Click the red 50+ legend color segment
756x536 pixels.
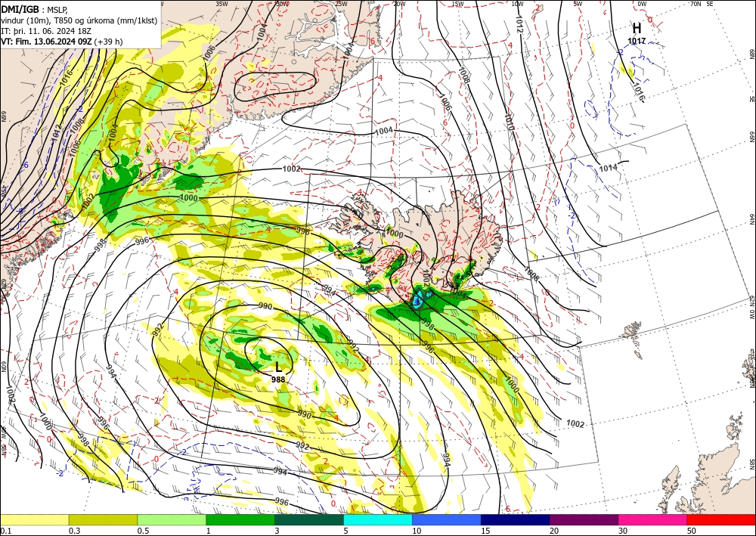pos(721,519)
